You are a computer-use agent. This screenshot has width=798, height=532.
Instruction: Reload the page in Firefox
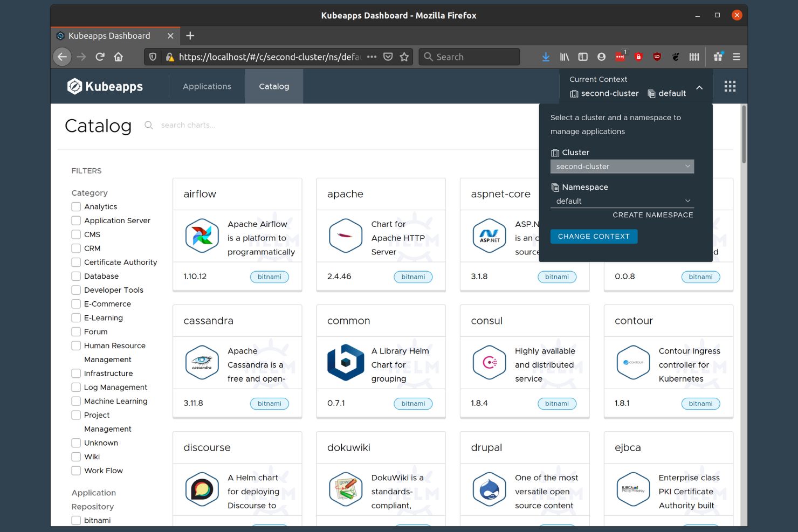tap(100, 57)
